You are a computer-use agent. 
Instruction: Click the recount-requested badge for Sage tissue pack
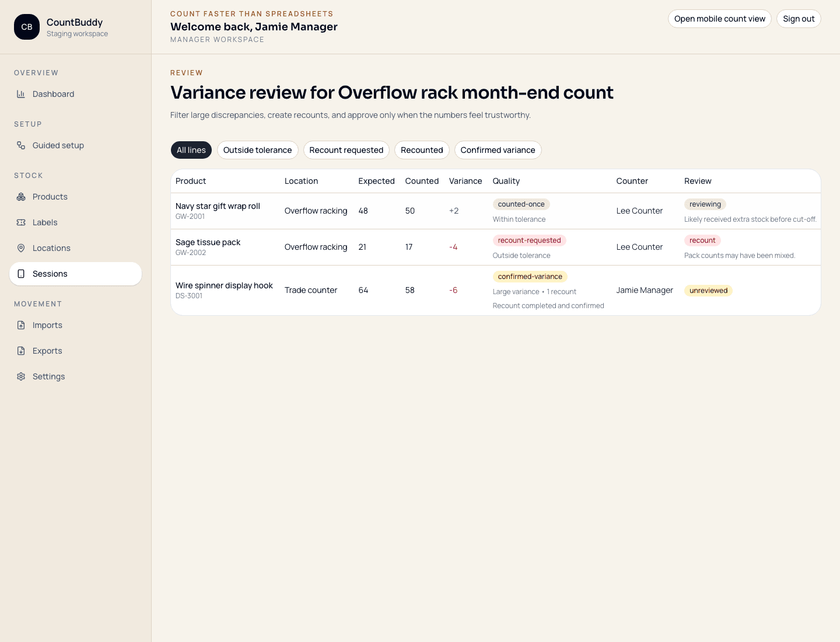tap(529, 240)
